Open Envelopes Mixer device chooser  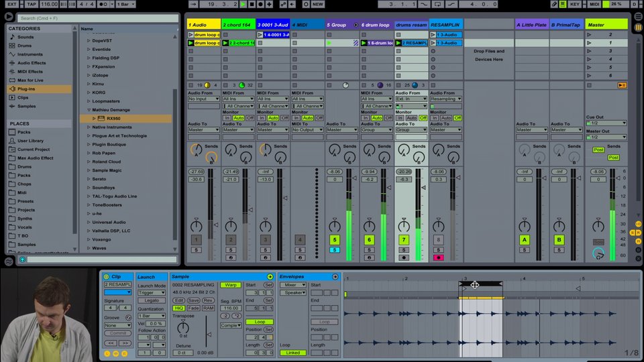click(x=293, y=285)
